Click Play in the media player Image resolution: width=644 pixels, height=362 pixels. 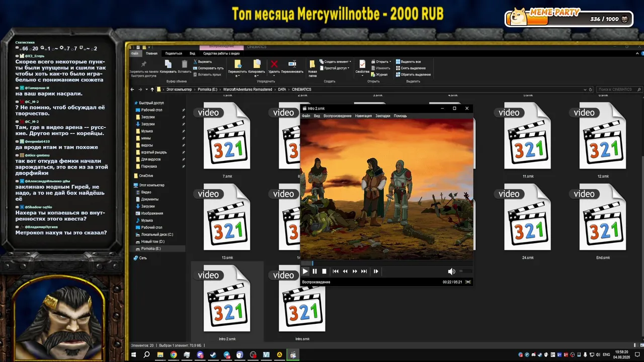click(305, 271)
